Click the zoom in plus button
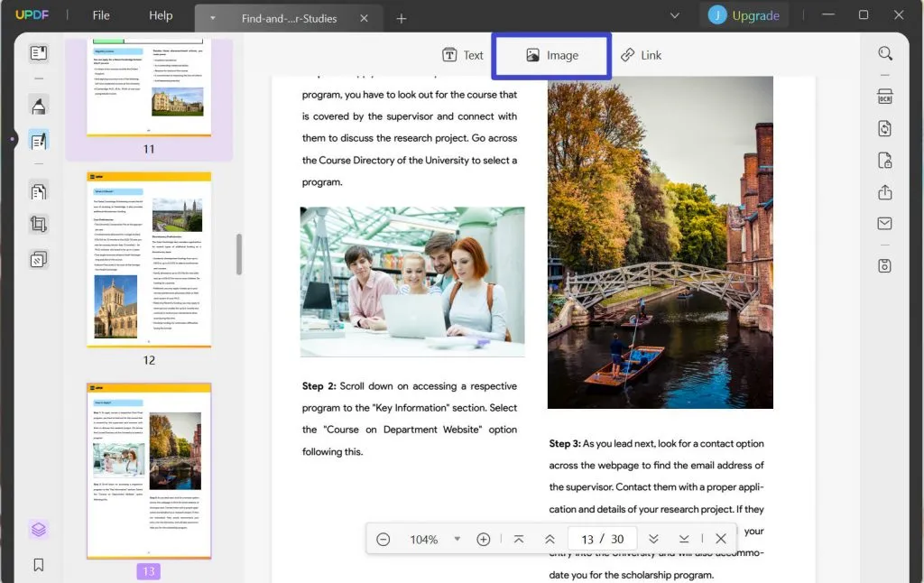Image resolution: width=924 pixels, height=583 pixels. coord(484,540)
